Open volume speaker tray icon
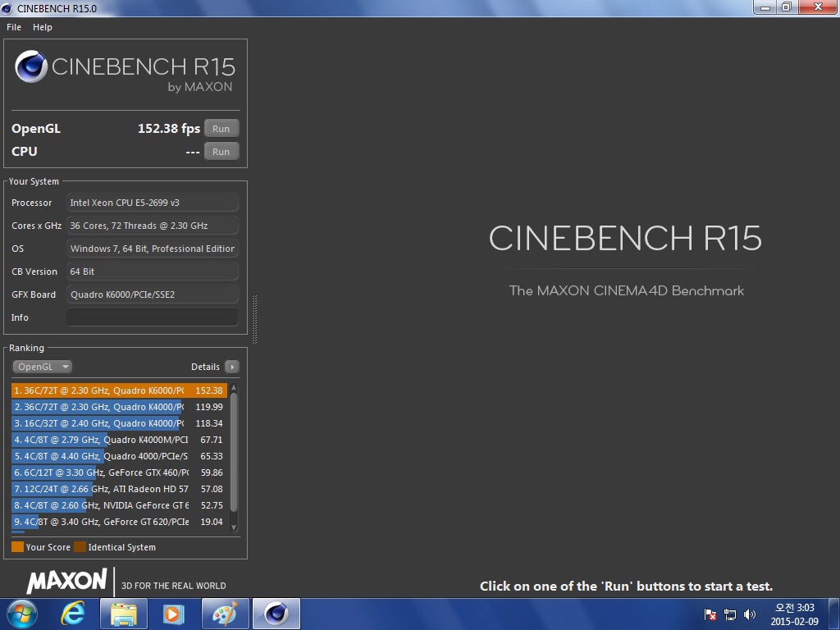 click(x=750, y=614)
